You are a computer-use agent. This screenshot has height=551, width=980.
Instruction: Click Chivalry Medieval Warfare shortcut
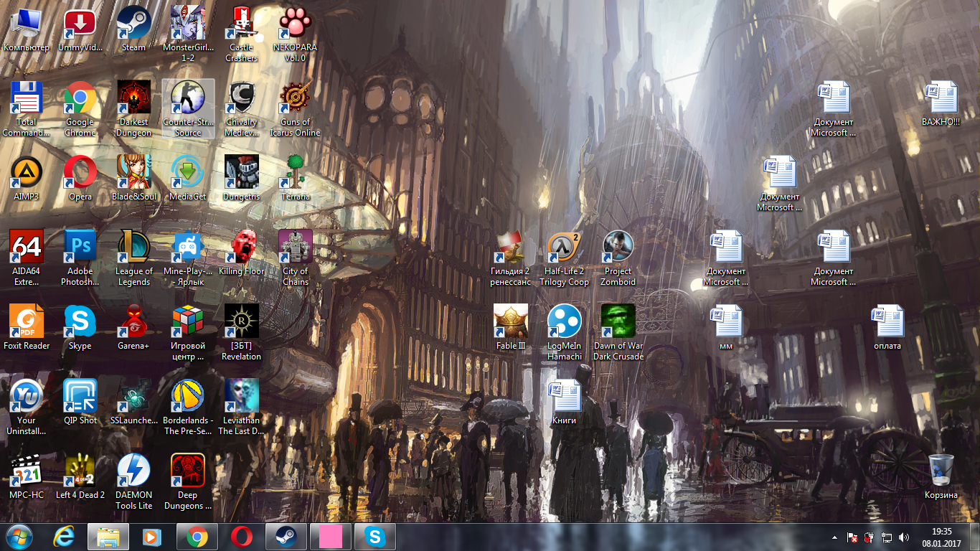click(242, 110)
